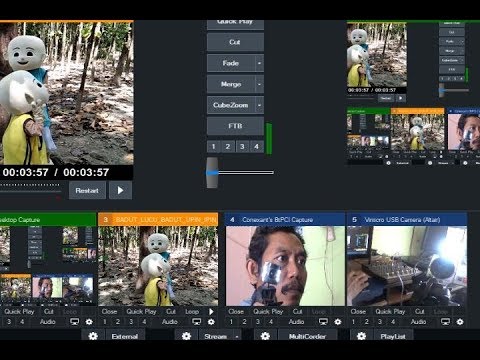This screenshot has width=480, height=360.
Task: Open the CubeZoom transition dropdown arrow
Action: click(259, 105)
